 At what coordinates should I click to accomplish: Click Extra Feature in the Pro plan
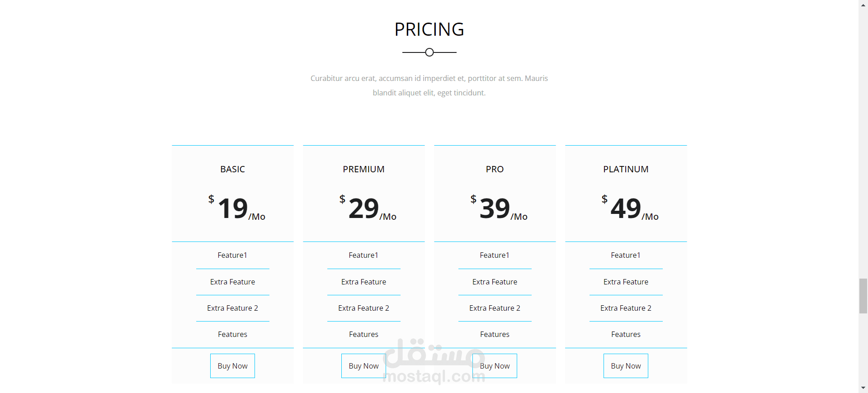pos(495,282)
